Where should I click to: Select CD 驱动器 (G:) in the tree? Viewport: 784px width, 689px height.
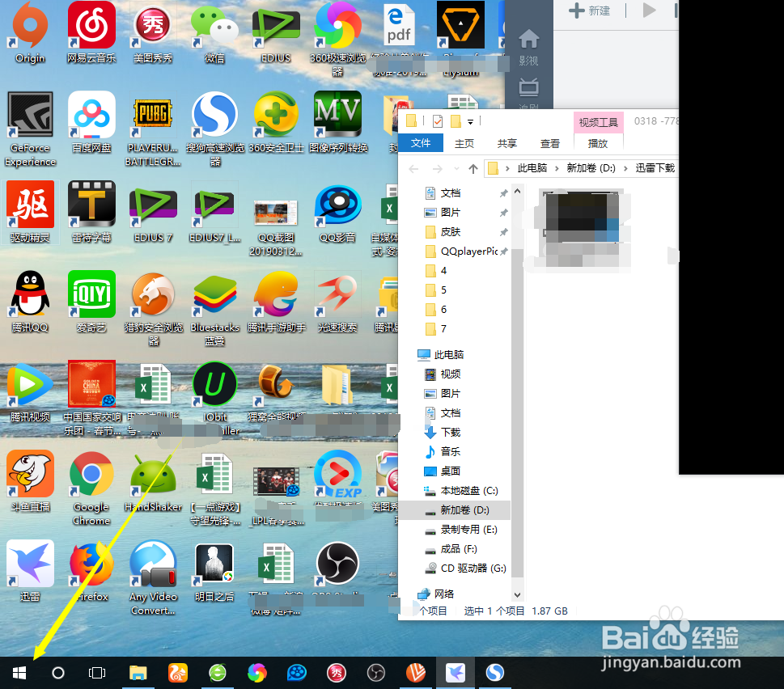[465, 569]
